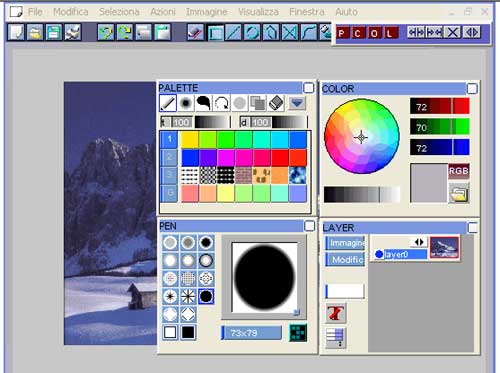Collapse the PEN panel with its corner box
The image size is (500, 373).
click(x=309, y=226)
